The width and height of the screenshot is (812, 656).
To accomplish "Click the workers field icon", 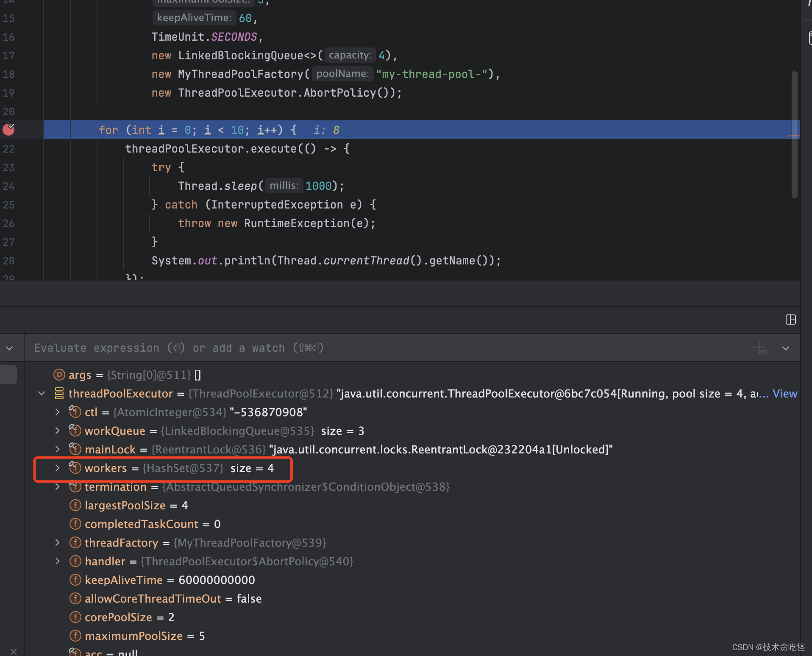I will (75, 467).
